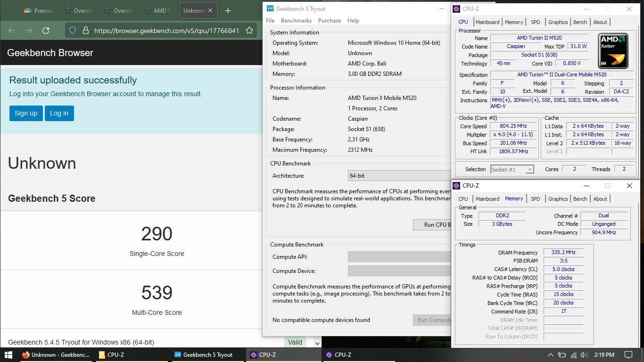Screen dimensions: 644x362
Task: Open a new browser tab with plus
Action: click(x=228, y=10)
